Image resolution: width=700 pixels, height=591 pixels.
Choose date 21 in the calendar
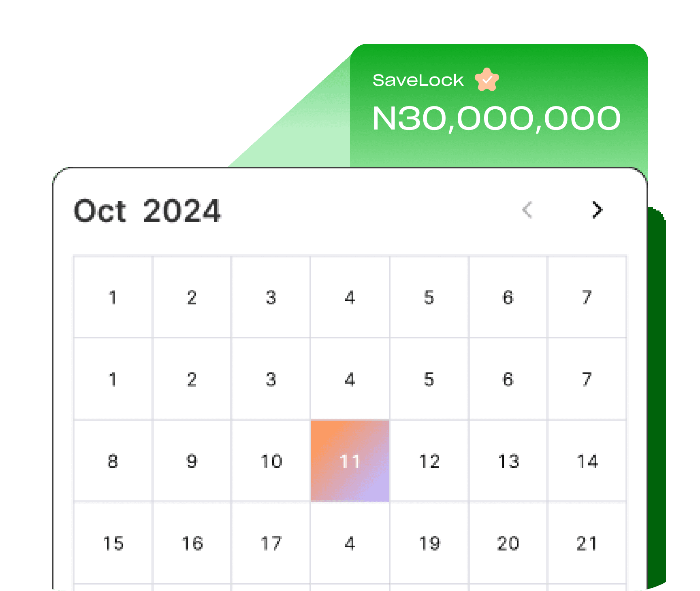587,543
